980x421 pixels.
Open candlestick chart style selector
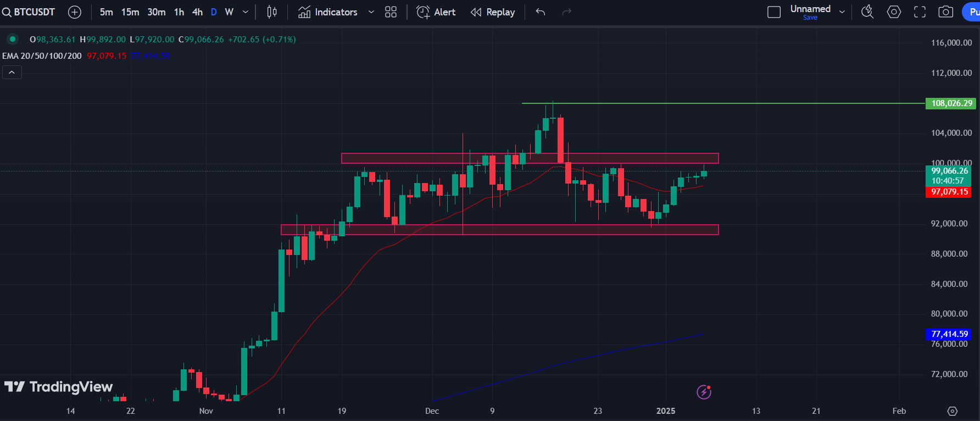tap(272, 12)
